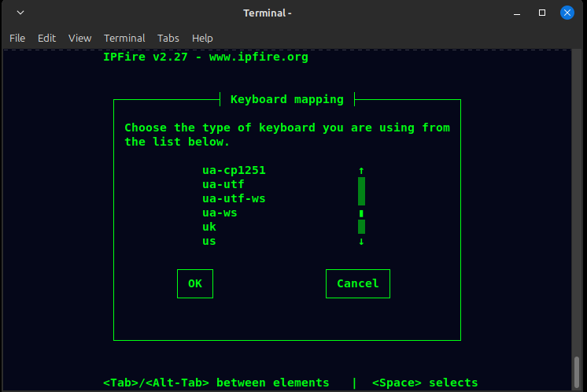The height and width of the screenshot is (392, 587).
Task: Choose the us keyboard mapping
Action: (209, 241)
